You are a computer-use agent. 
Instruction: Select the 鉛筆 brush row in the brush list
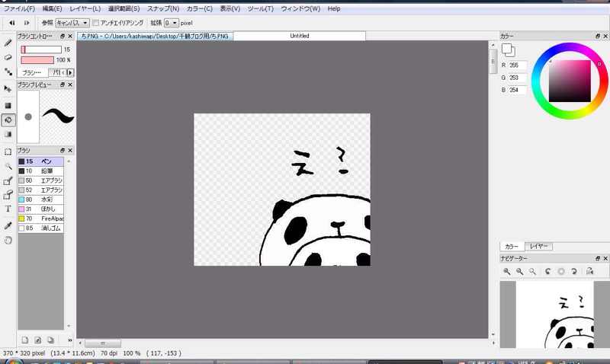coord(40,171)
